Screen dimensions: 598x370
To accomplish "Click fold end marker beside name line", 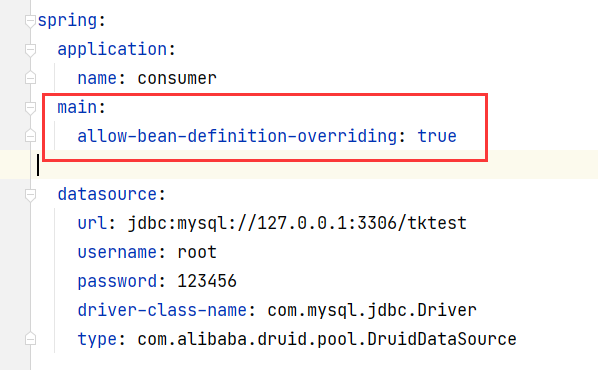I will point(30,78).
